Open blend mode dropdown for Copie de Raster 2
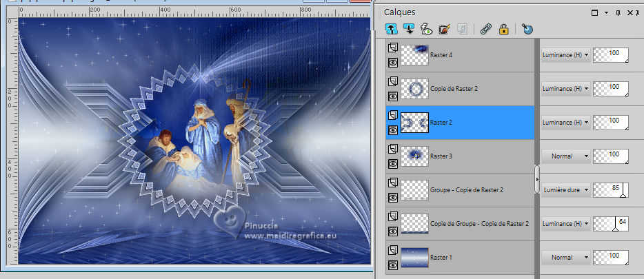This screenshot has width=644, height=279. pos(565,89)
